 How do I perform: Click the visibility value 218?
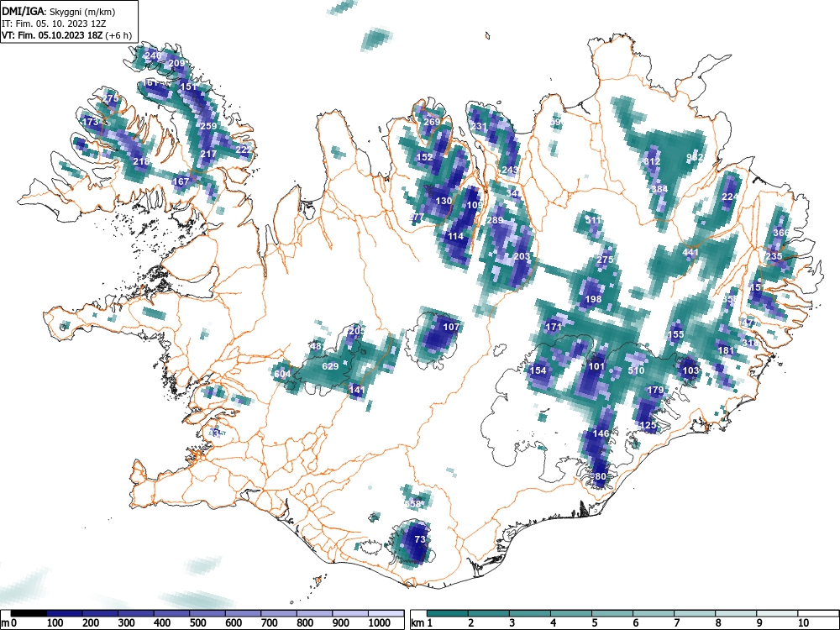pos(141,161)
